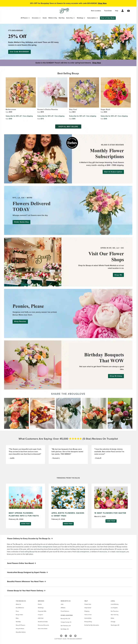The image size is (138, 644).
Task: Open the Sugar Rush bouquet thumbnail
Action: 116,92
